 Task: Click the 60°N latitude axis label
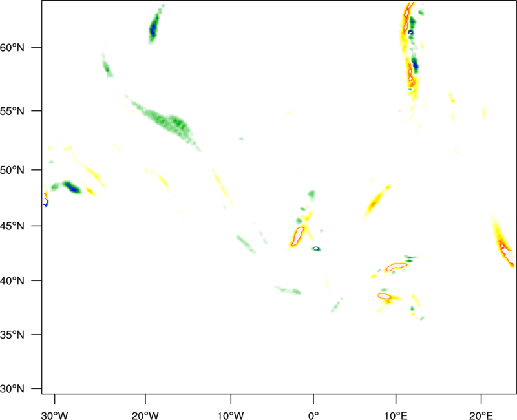pos(12,48)
